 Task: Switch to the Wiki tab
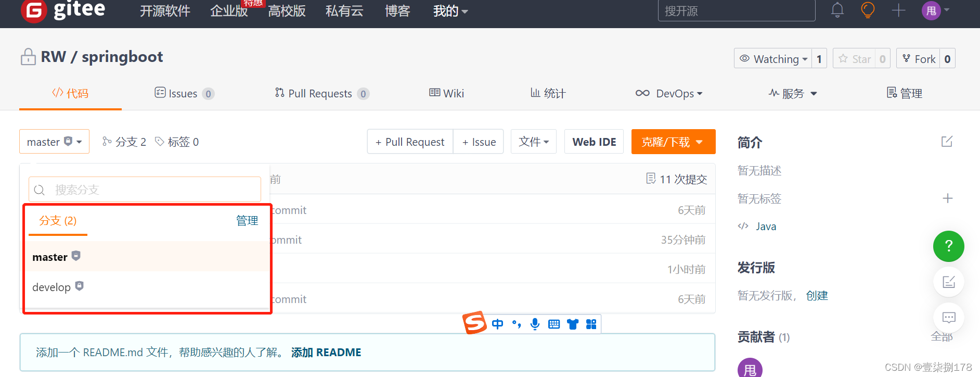[x=446, y=93]
